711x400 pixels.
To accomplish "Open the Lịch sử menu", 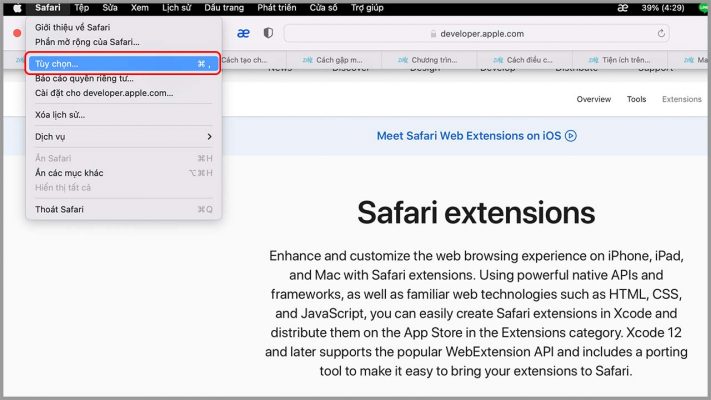I will (176, 7).
